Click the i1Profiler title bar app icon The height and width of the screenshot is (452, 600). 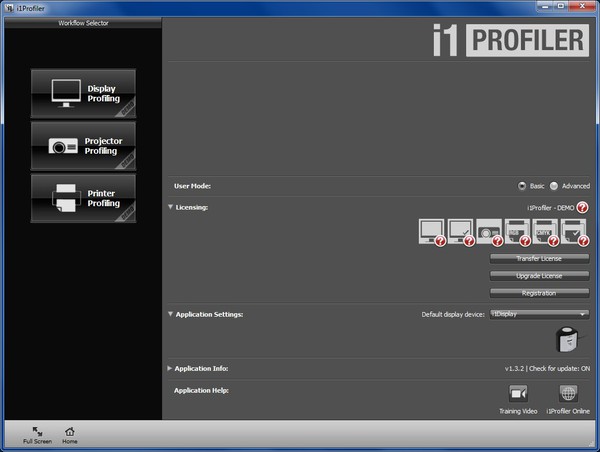9,8
